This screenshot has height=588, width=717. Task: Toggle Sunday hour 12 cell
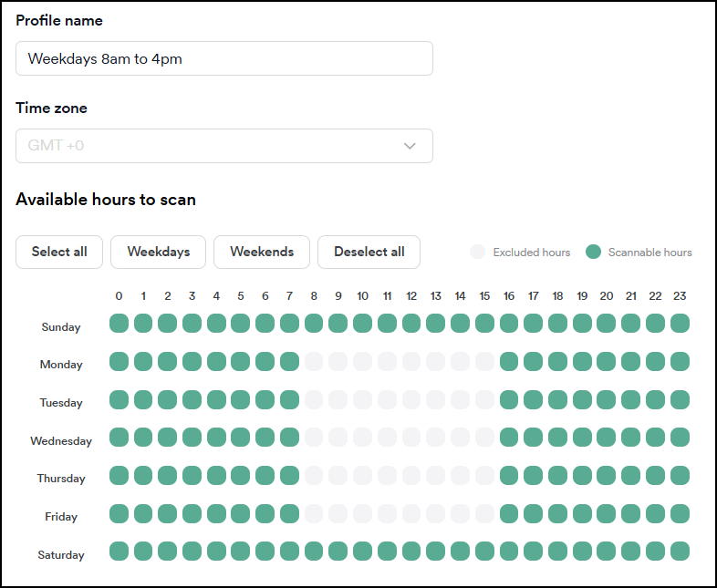pos(411,323)
